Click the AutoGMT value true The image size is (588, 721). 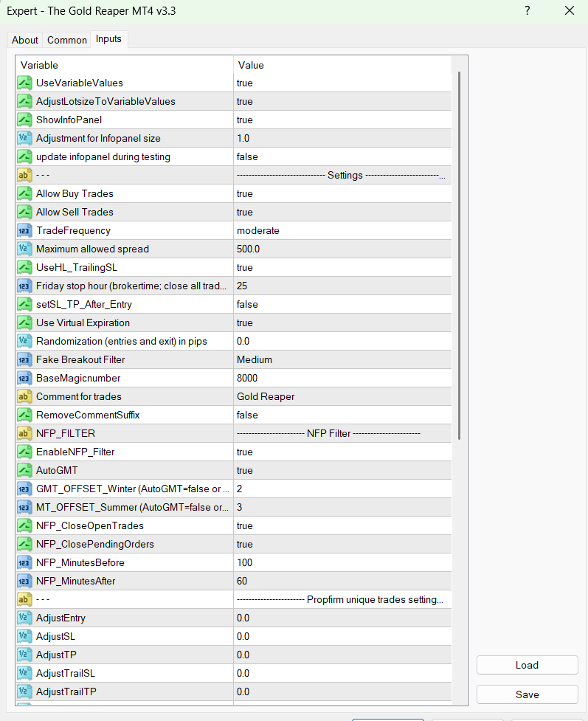click(x=245, y=470)
